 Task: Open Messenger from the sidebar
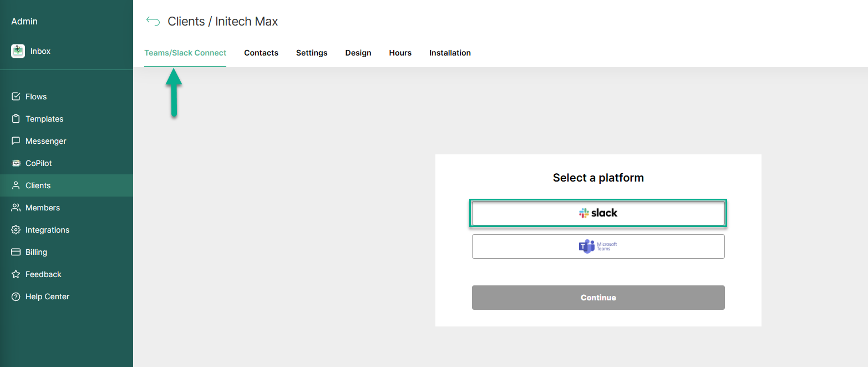(x=67, y=141)
